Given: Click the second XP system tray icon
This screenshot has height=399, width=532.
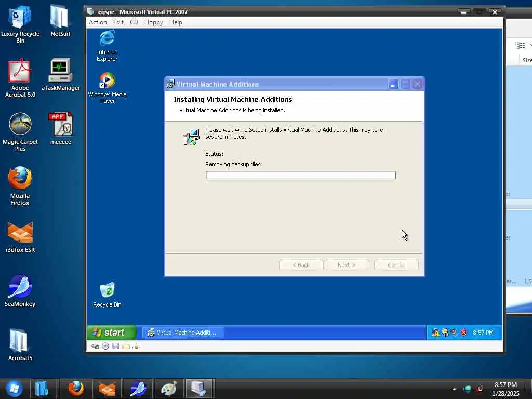Looking at the screenshot, I should (x=445, y=332).
